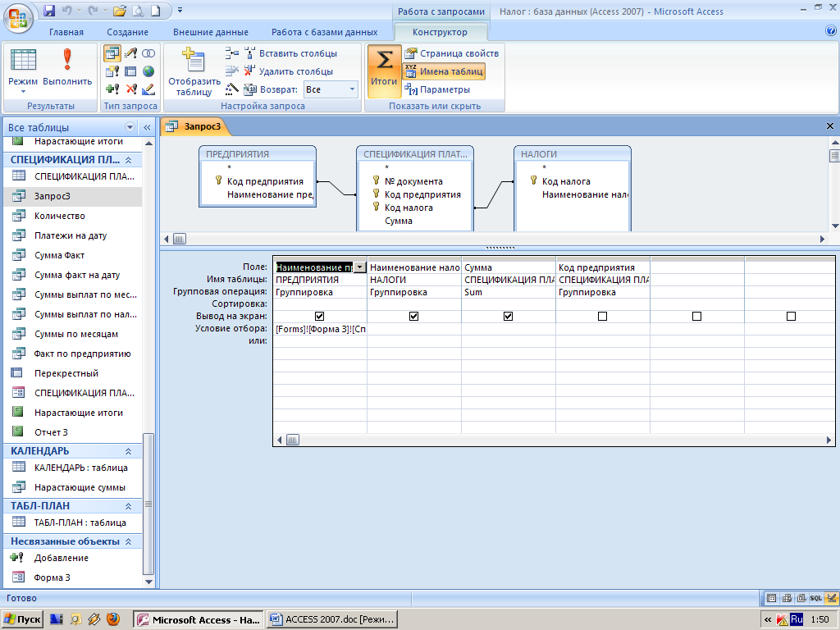Screen dimensions: 840x630
Task: Uncheck show for Наименование налога column
Action: point(413,317)
